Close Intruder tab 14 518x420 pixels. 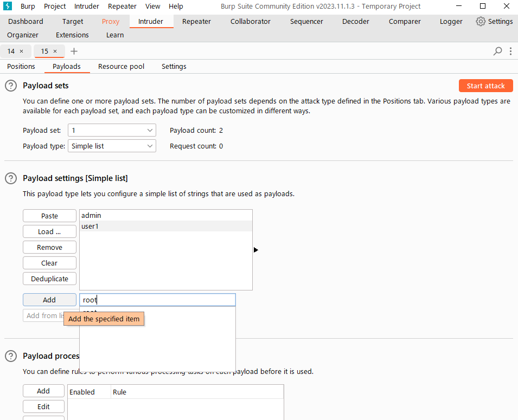click(x=22, y=51)
